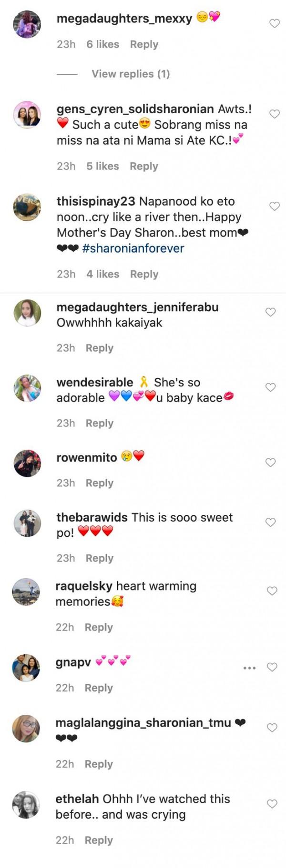Open wendesirable's profile via username
Screen dimensions: 286x868
point(95,382)
